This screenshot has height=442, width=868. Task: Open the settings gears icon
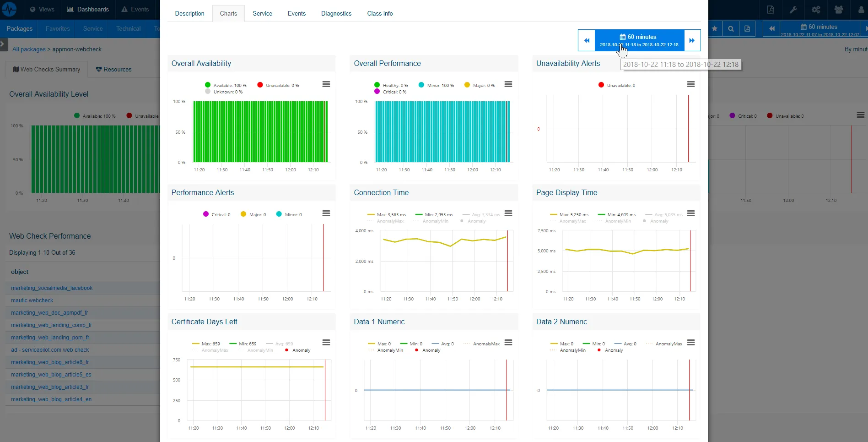click(815, 10)
